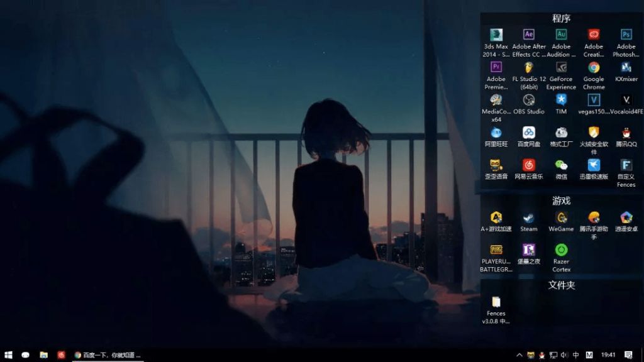This screenshot has height=362, width=644.
Task: Toggle the 中 input method language indicator
Action: 576,355
